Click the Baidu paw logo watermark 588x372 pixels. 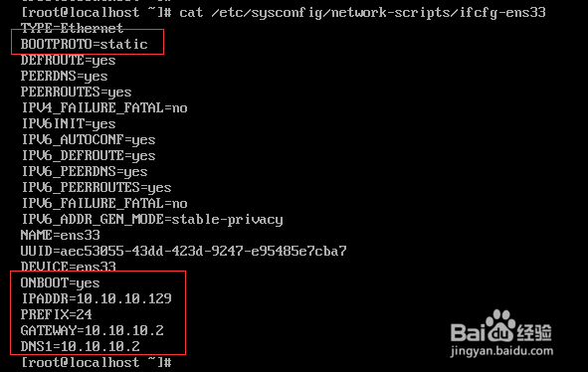tap(500, 324)
